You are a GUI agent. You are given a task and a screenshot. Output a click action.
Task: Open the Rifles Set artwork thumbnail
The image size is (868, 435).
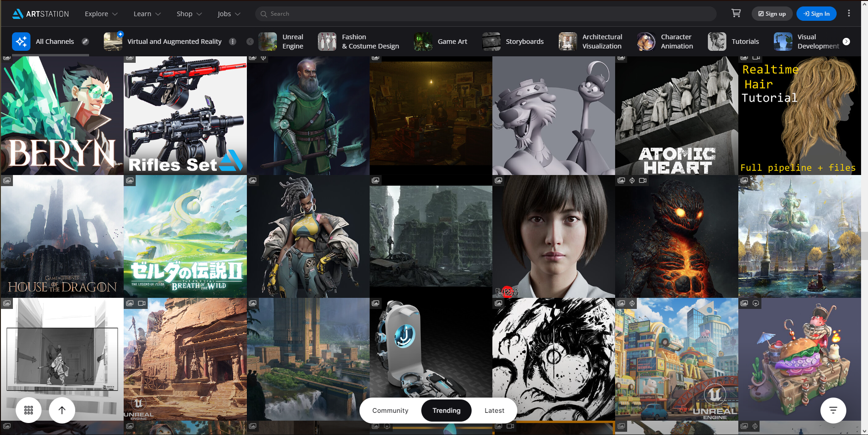[x=185, y=115]
